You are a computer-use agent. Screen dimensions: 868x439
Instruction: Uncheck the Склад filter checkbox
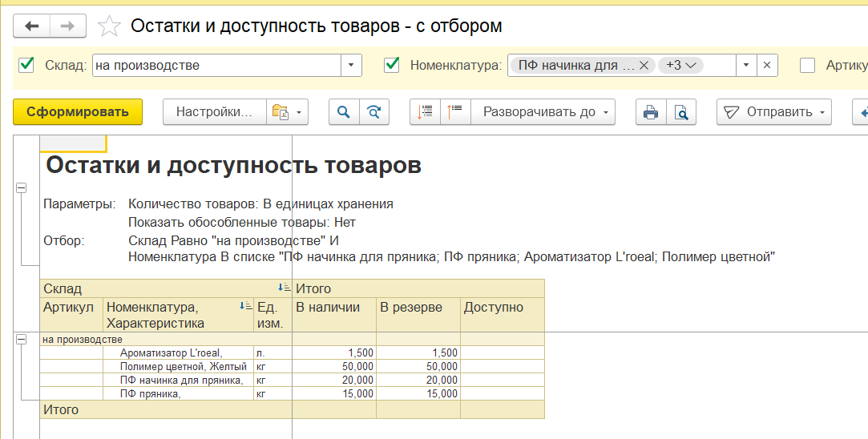coord(26,65)
